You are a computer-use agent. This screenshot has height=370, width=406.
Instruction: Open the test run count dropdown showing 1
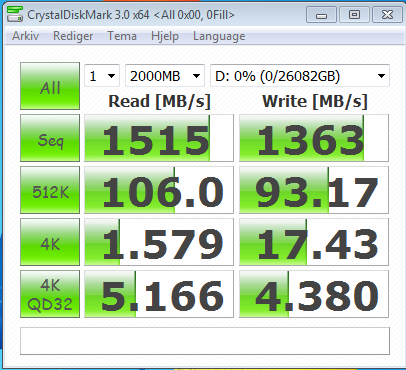click(102, 76)
